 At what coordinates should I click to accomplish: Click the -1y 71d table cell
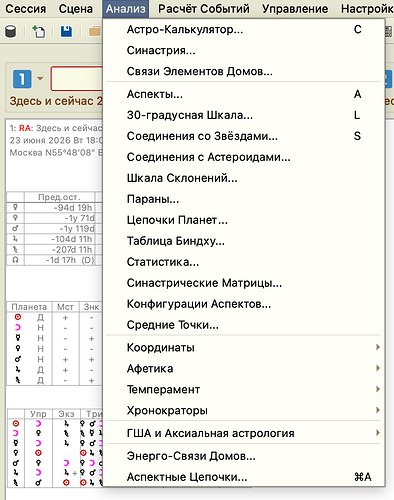[x=59, y=218]
